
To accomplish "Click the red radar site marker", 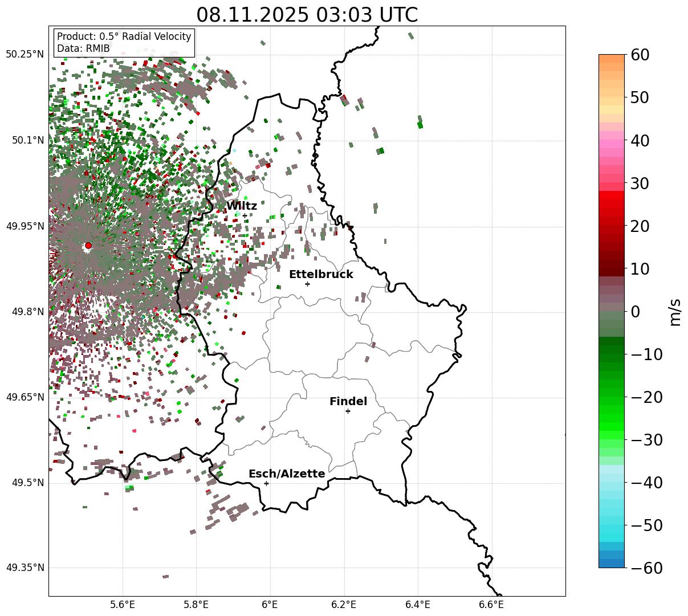I will coord(88,246).
